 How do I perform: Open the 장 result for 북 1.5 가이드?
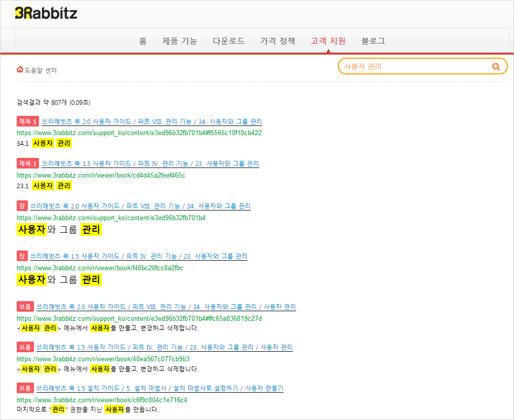pyautogui.click(x=139, y=256)
